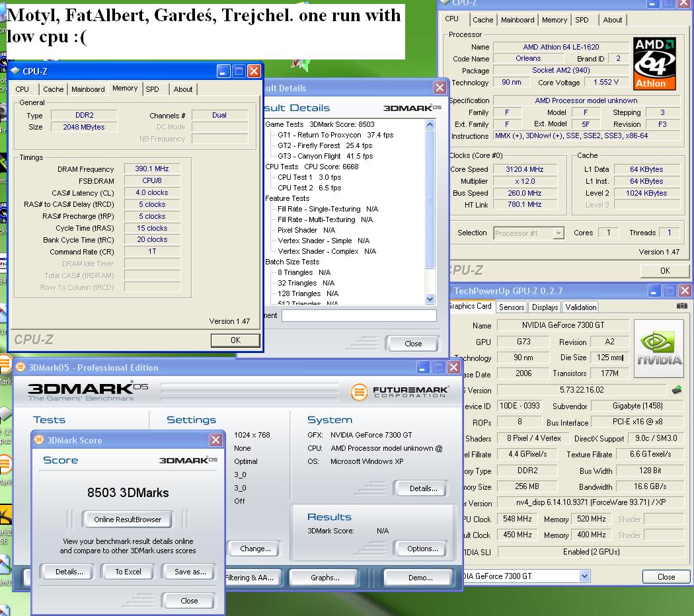Image resolution: width=694 pixels, height=616 pixels.
Task: Select SPD tab in Memory CPU-Z window
Action: click(152, 89)
